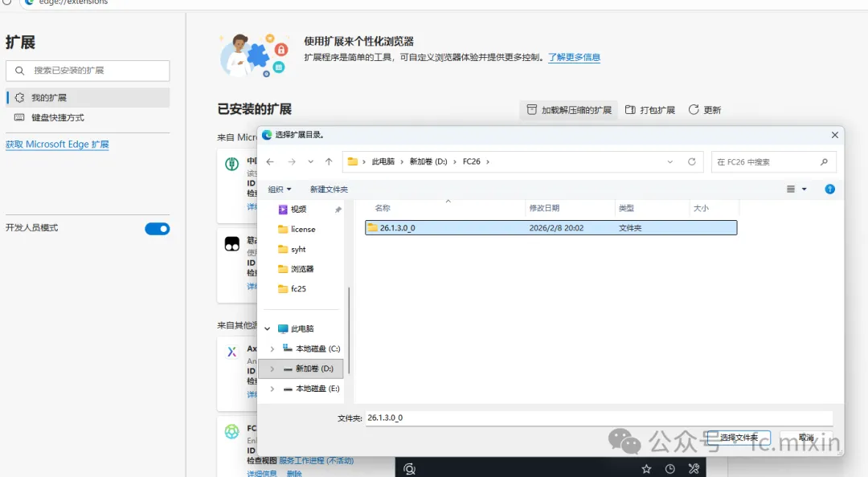The height and width of the screenshot is (477, 868).
Task: Expand 新加卷 (D:) tree node
Action: [x=272, y=369]
